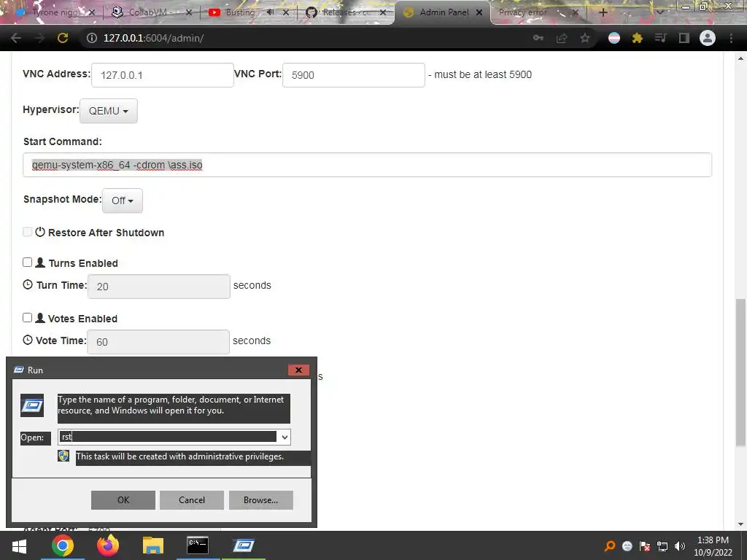Click the Run dialog Open text box
The height and width of the screenshot is (560, 747).
(x=169, y=437)
